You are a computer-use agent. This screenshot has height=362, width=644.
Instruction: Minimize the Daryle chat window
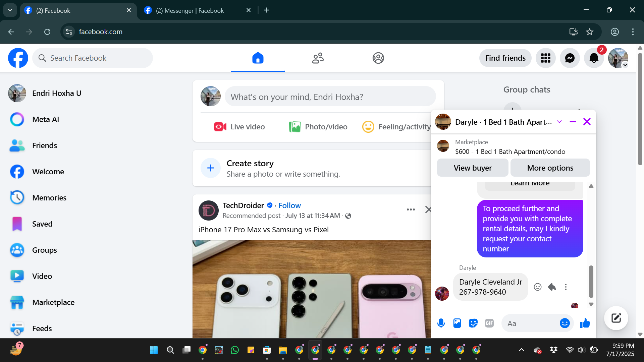(x=573, y=122)
